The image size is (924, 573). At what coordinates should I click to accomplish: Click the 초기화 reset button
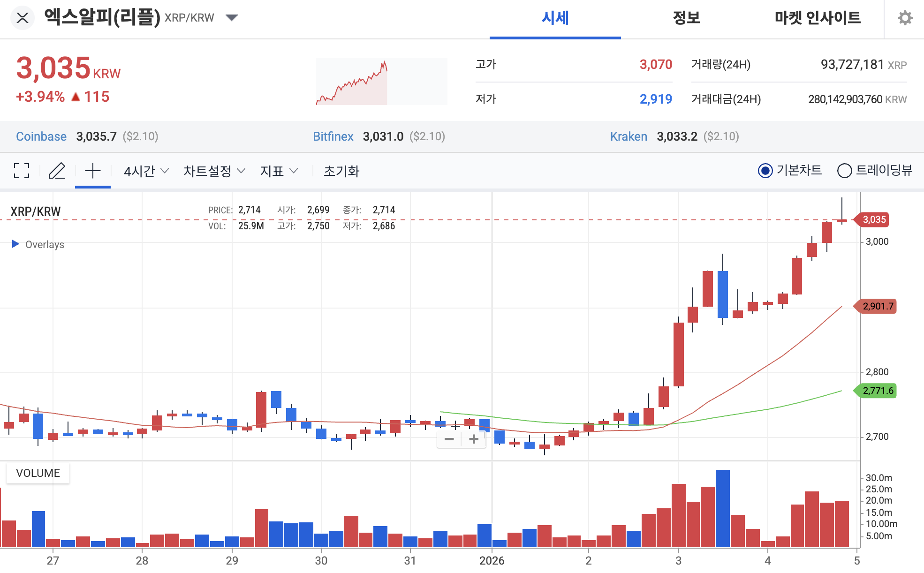click(x=343, y=171)
